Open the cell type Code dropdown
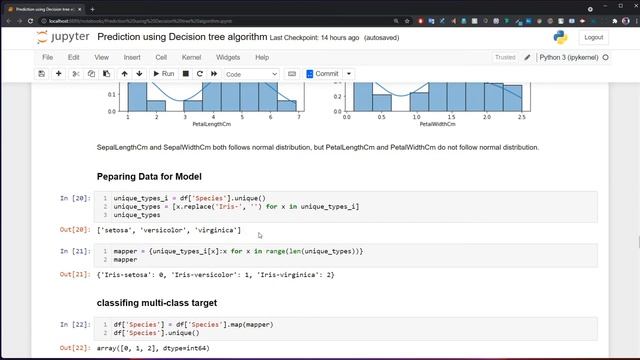This screenshot has height=360, width=640. (x=251, y=74)
